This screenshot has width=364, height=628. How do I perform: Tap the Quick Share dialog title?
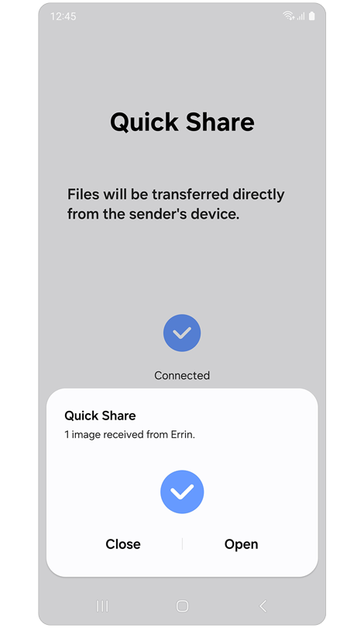pyautogui.click(x=100, y=416)
